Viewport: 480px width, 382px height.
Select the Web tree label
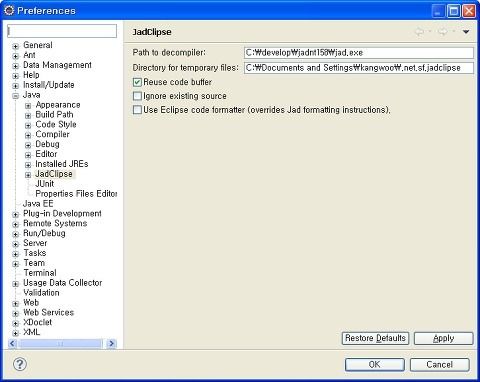pos(31,303)
